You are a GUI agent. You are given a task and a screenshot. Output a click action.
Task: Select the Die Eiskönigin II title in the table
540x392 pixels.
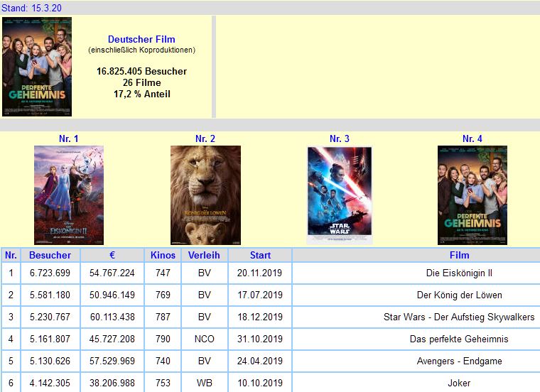tap(459, 273)
